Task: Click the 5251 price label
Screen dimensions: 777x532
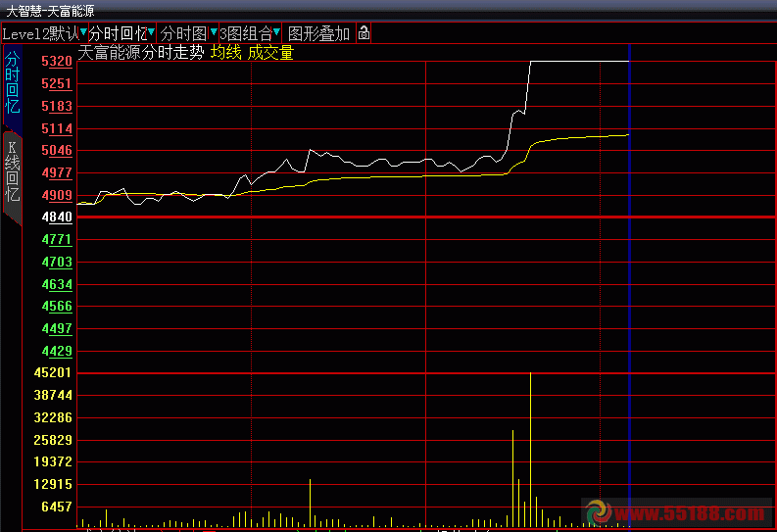Action: coord(57,83)
